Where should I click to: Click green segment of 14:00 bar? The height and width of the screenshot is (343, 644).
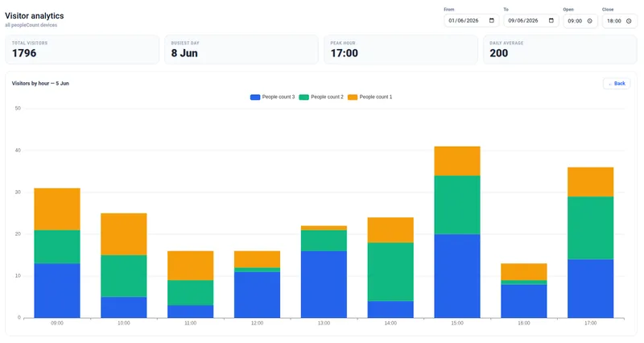pos(390,271)
